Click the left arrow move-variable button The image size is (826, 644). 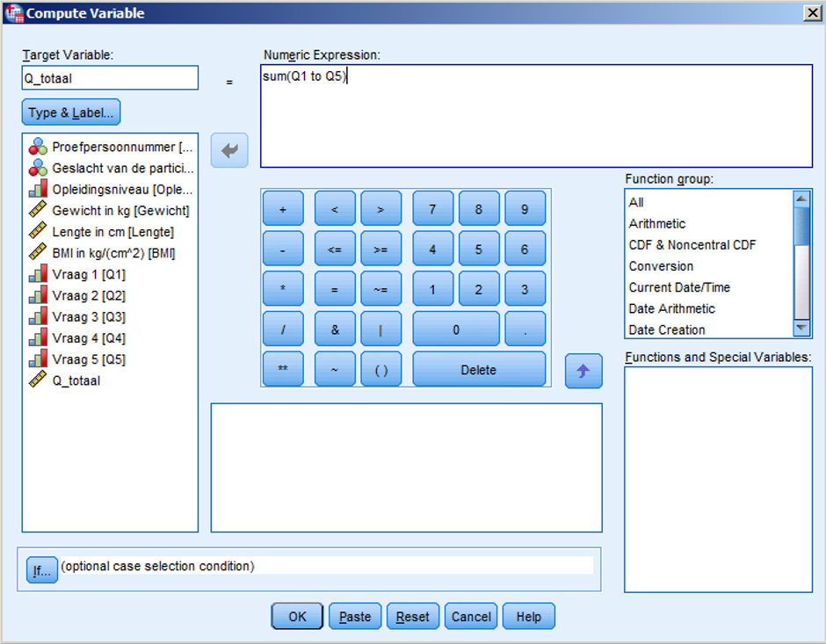click(229, 151)
